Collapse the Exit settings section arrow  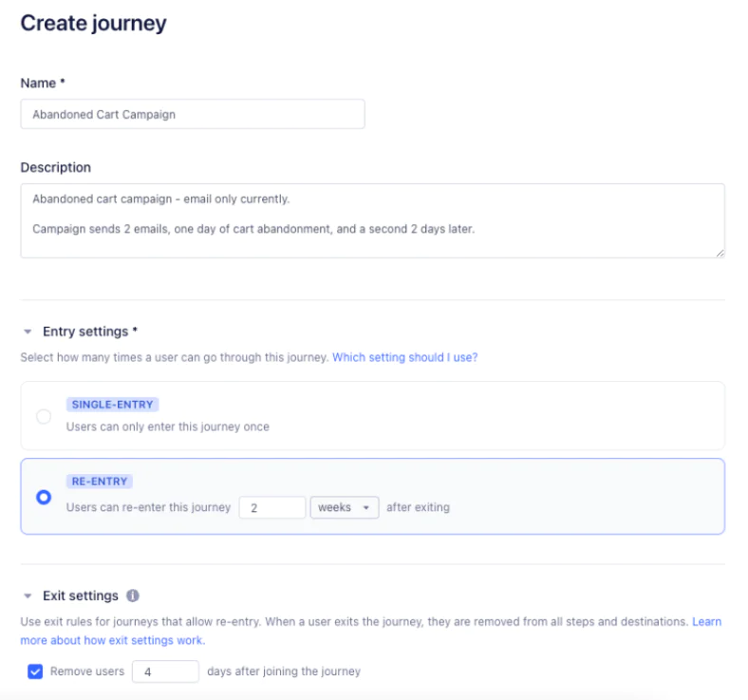28,596
